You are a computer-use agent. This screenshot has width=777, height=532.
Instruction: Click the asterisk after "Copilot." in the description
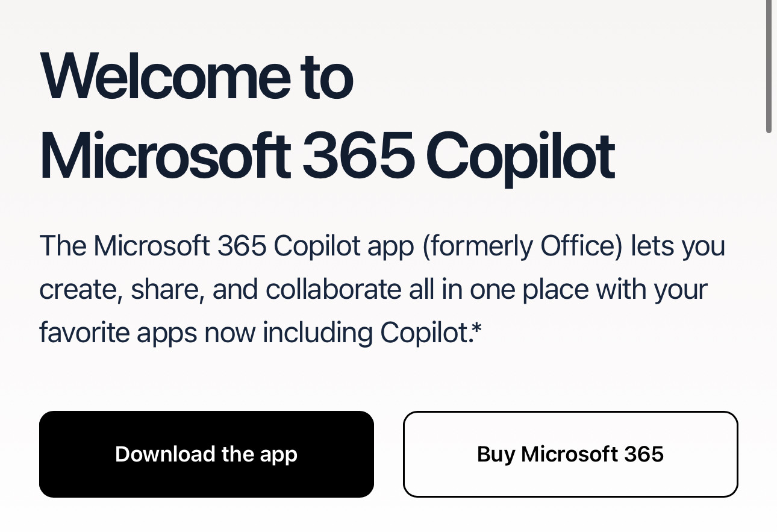click(x=476, y=330)
